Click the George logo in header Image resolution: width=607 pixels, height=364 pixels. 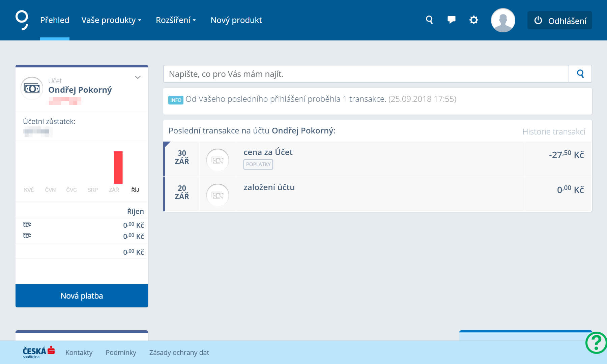(22, 20)
